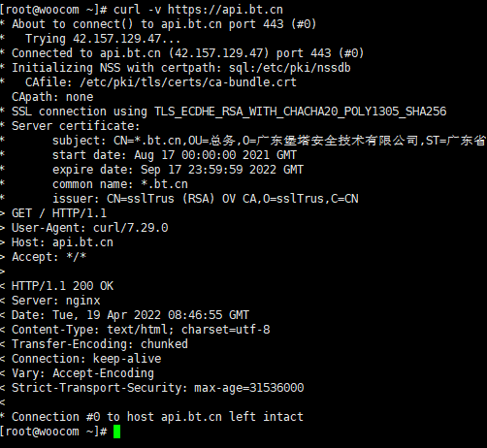Click the Transfer-Encoding: chunked header
This screenshot has height=448, width=487.
pyautogui.click(x=100, y=344)
